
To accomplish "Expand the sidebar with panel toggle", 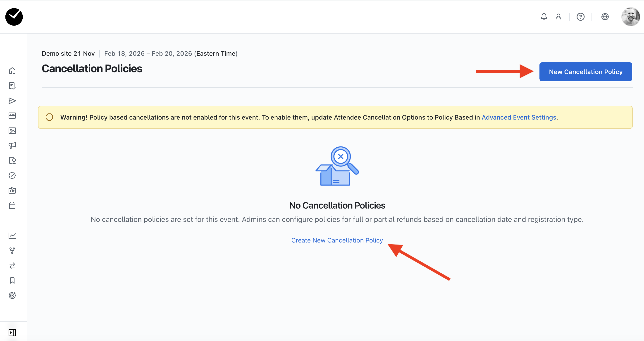I will 12,332.
